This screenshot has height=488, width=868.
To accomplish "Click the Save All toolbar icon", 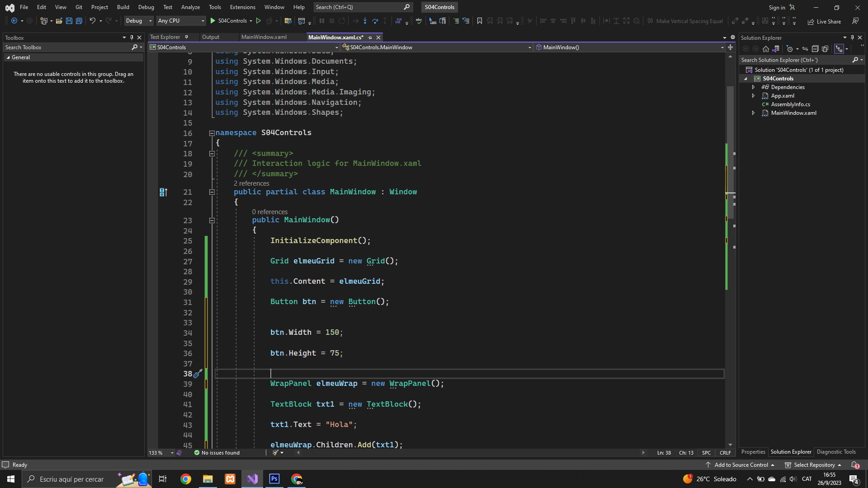I will [x=79, y=21].
